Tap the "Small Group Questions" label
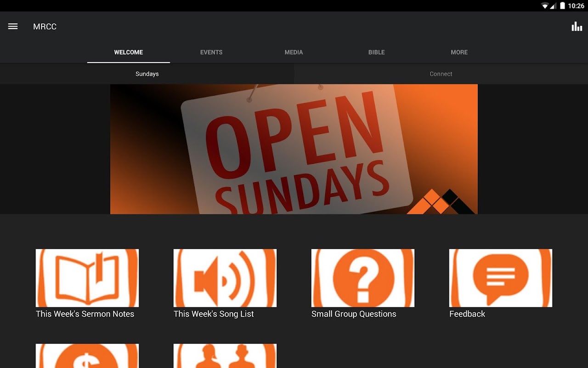The image size is (588, 368). 354,314
